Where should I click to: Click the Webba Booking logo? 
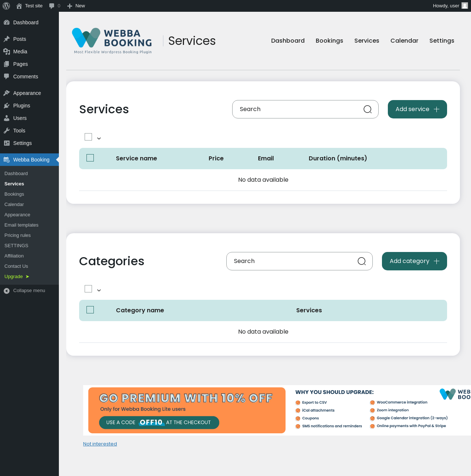tap(112, 41)
